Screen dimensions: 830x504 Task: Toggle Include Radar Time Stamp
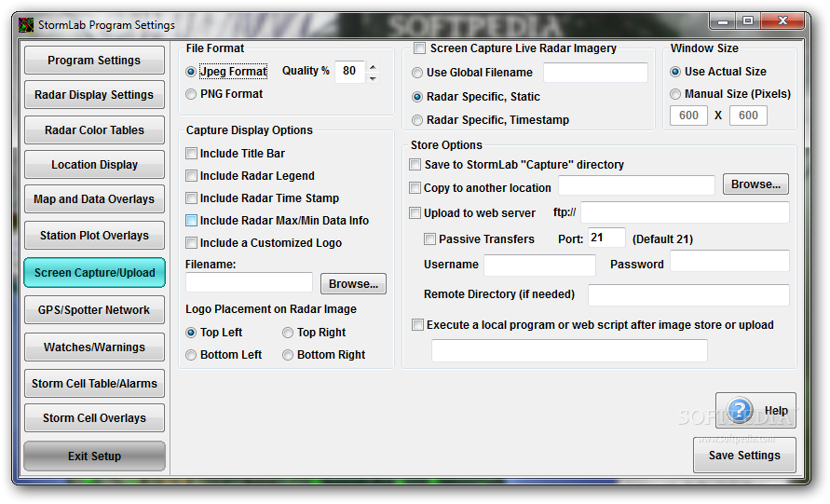click(191, 198)
